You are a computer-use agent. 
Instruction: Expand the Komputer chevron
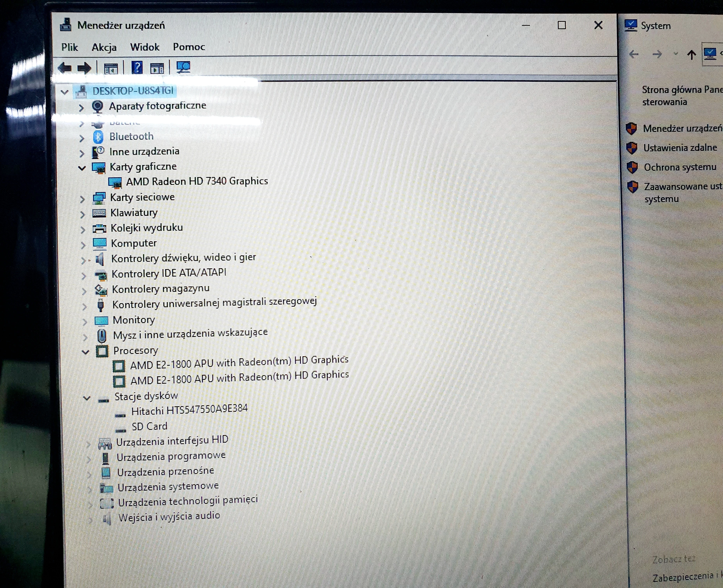[83, 245]
